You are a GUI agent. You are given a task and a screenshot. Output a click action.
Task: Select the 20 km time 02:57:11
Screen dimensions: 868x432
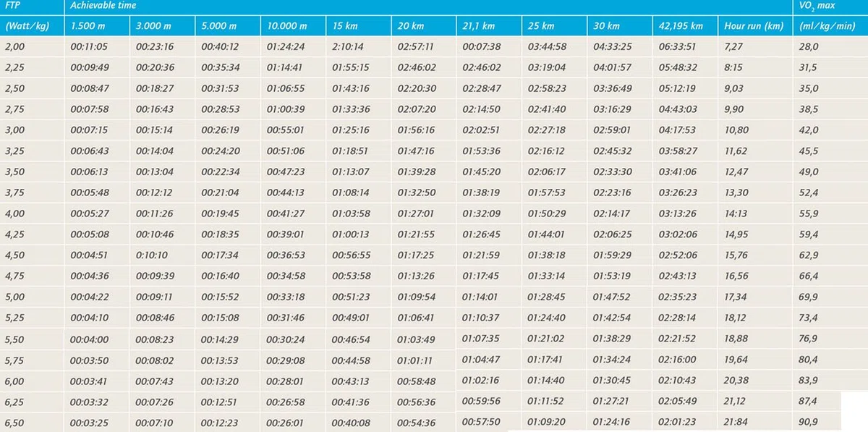click(417, 47)
